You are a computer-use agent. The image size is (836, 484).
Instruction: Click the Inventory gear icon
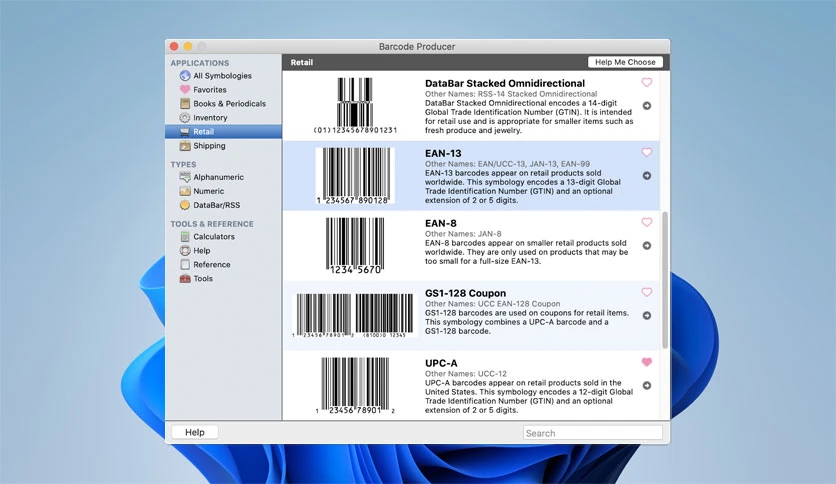click(x=185, y=118)
